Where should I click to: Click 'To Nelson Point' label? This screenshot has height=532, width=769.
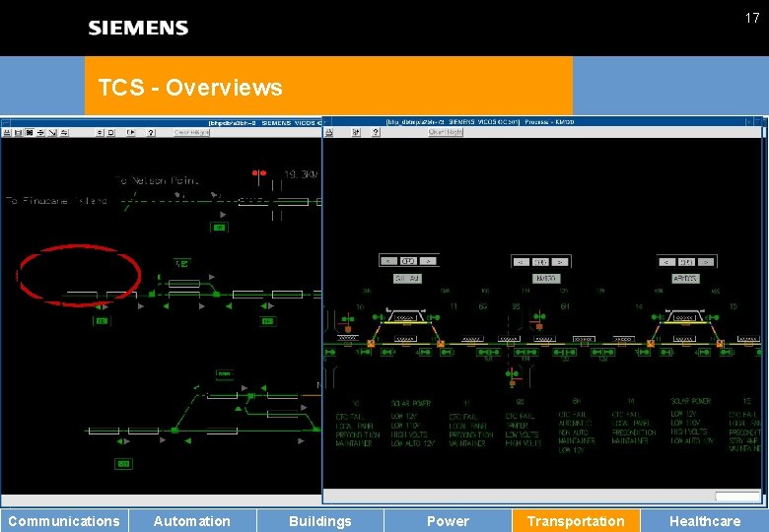pyautogui.click(x=157, y=180)
